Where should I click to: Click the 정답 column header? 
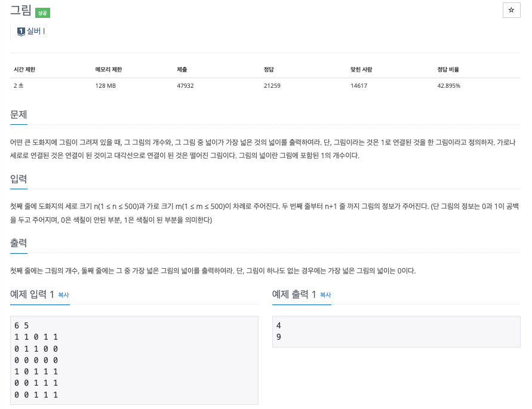(x=269, y=69)
